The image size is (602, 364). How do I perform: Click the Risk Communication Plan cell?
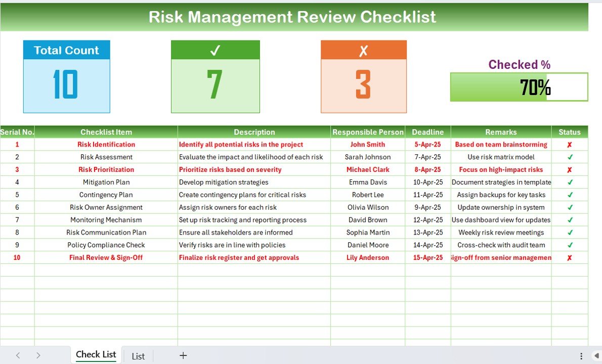click(106, 233)
